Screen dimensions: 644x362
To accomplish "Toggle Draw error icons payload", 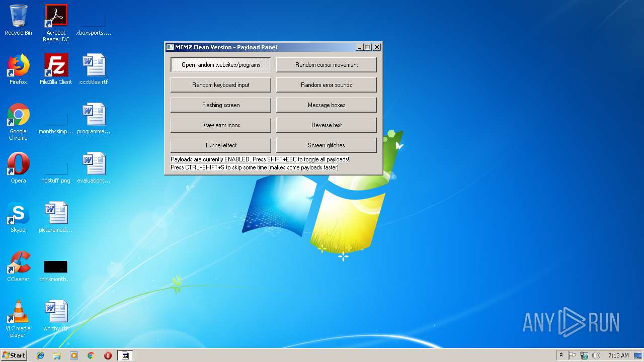I will pyautogui.click(x=221, y=125).
